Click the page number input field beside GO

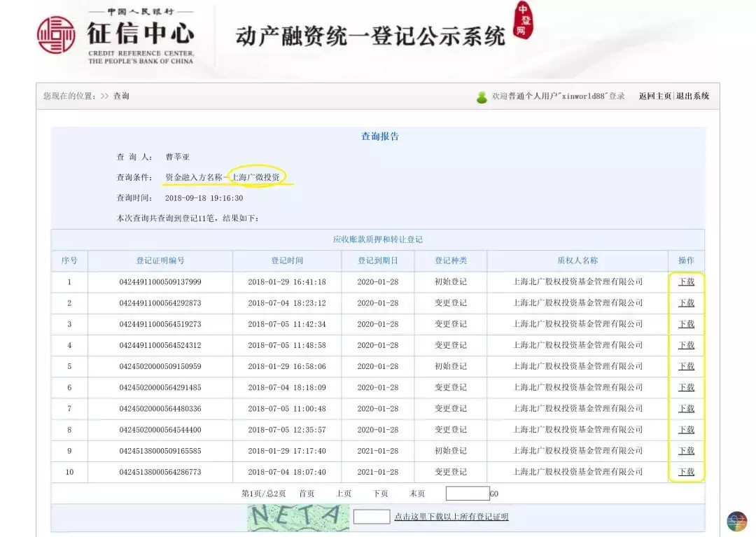[x=465, y=494]
